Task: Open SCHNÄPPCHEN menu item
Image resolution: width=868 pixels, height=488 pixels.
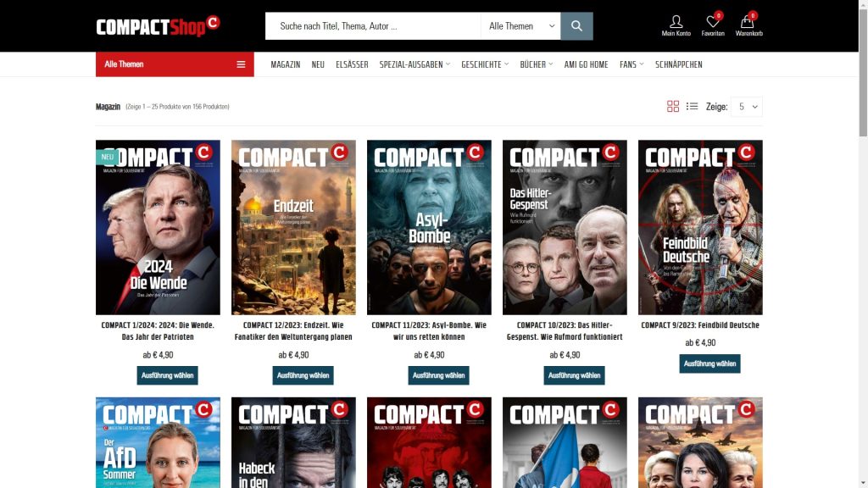Action: 679,64
